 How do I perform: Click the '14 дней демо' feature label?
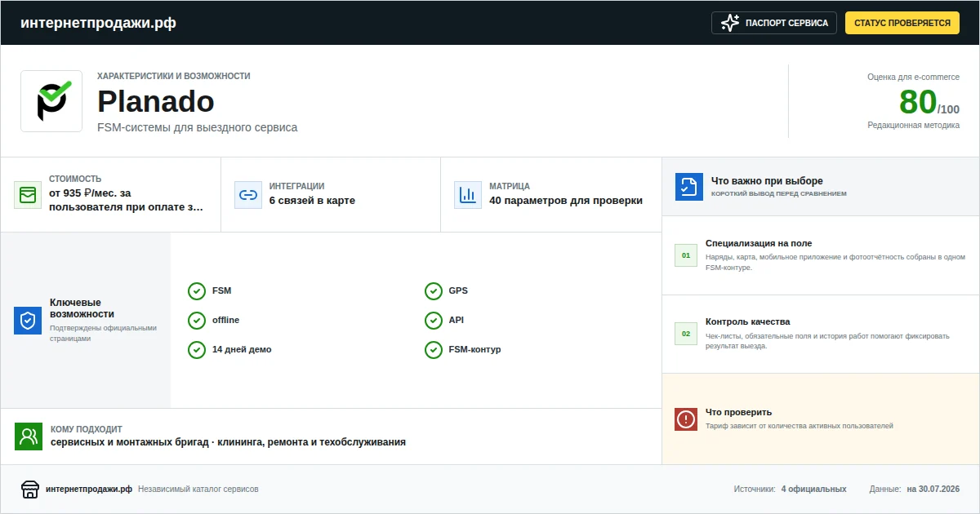tap(242, 350)
